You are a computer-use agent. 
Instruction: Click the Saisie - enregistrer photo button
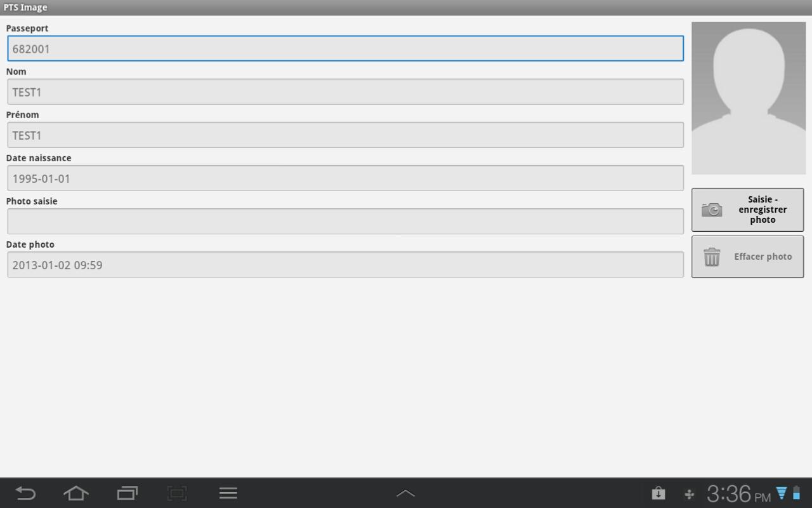747,210
